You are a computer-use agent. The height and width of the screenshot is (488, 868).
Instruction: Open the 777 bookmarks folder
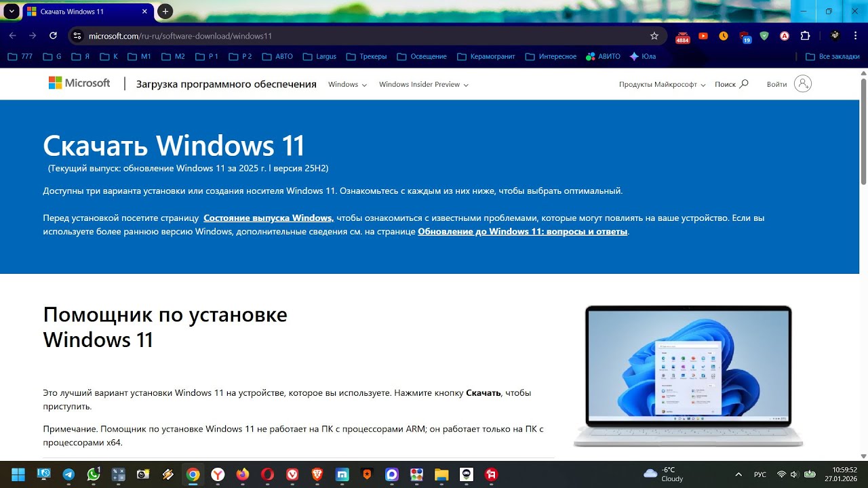tap(20, 56)
